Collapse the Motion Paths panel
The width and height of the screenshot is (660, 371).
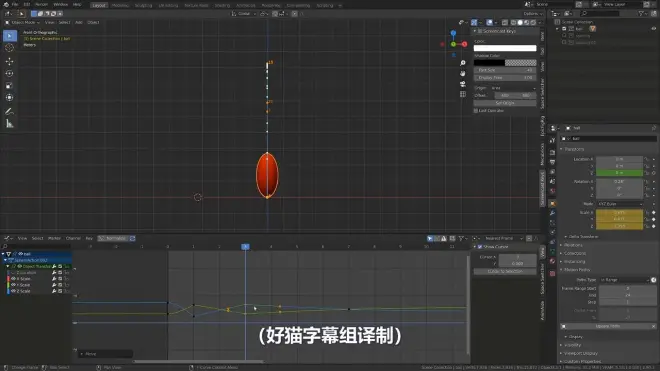coord(576,270)
